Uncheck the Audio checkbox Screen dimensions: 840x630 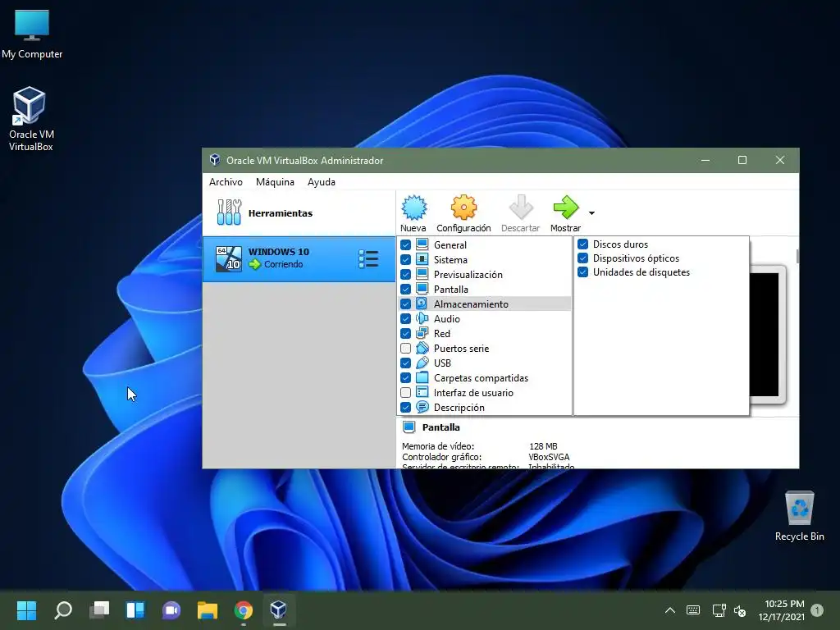click(405, 319)
